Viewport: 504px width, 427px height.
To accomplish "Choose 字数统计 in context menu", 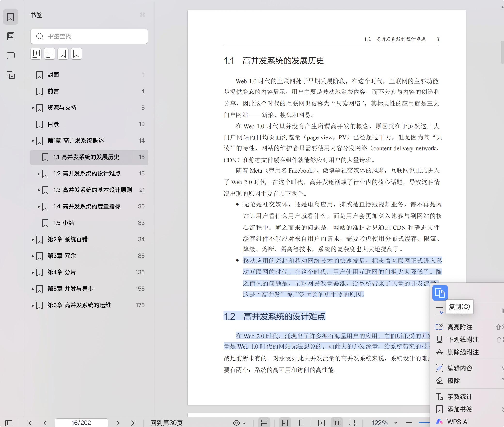I will pyautogui.click(x=460, y=397).
